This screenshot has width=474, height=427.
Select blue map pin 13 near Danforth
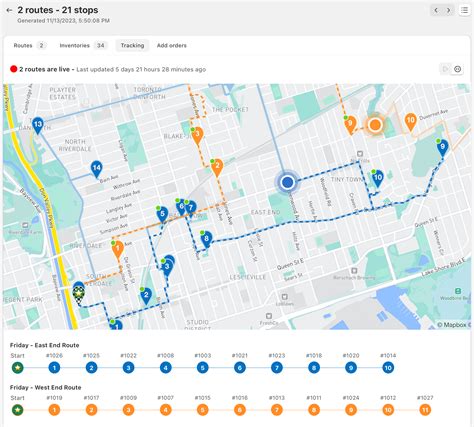38,126
